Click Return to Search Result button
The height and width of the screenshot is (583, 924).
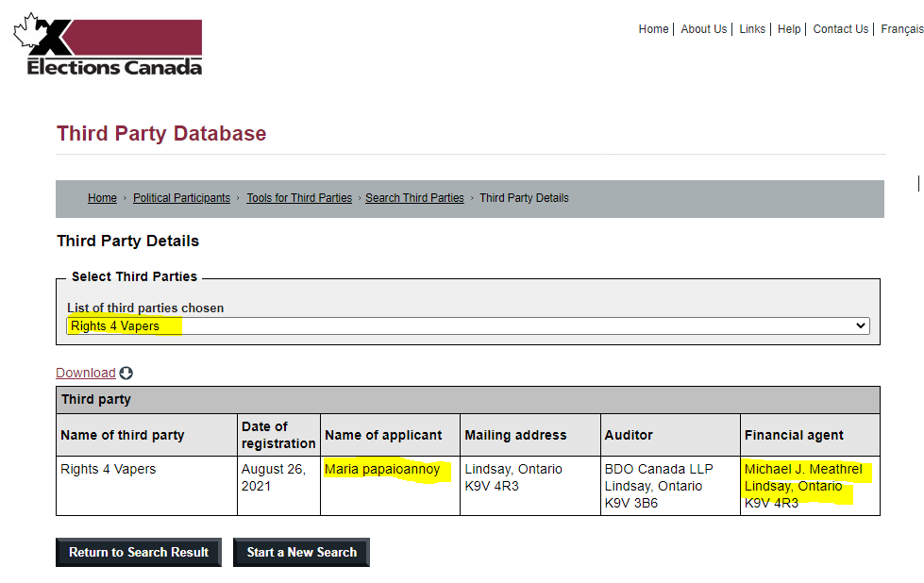[139, 553]
